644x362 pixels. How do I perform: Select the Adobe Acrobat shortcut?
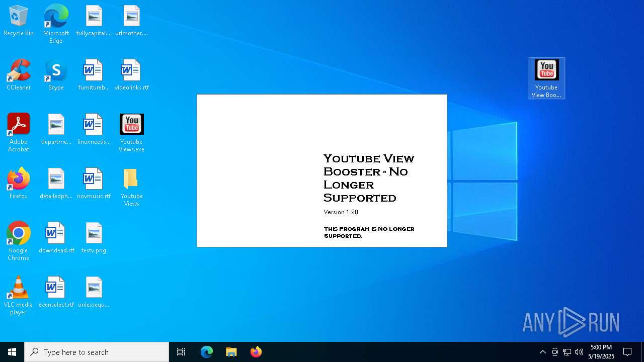click(19, 133)
